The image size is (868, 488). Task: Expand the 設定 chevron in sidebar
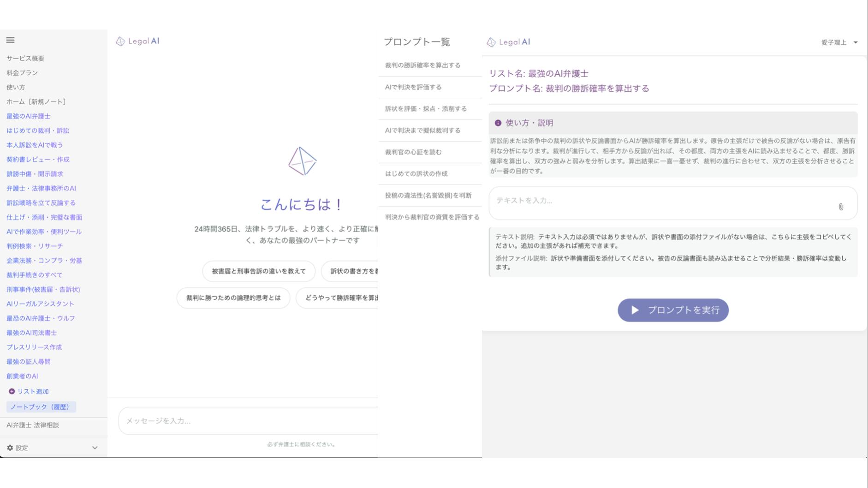coord(95,448)
